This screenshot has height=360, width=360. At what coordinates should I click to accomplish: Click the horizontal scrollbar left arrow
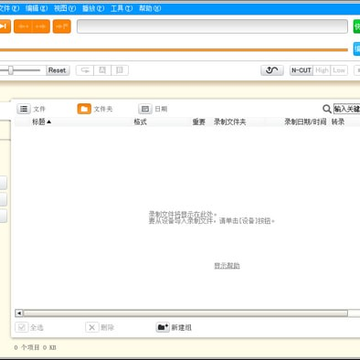point(19,313)
